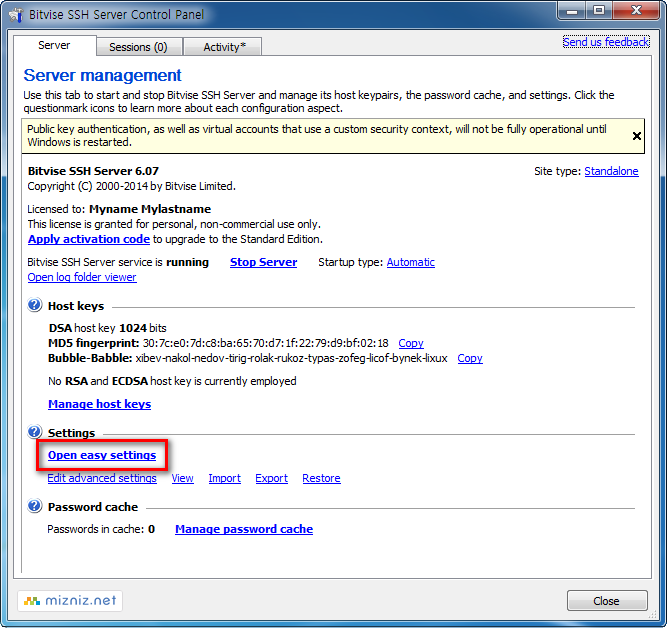Click the Send us feedback link
667x628 pixels.
coord(606,42)
